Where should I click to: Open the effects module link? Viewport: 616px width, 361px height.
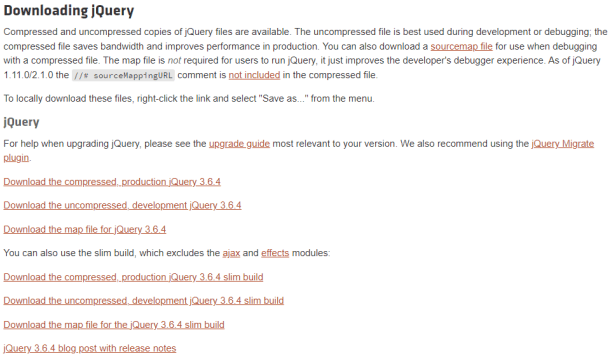(275, 253)
